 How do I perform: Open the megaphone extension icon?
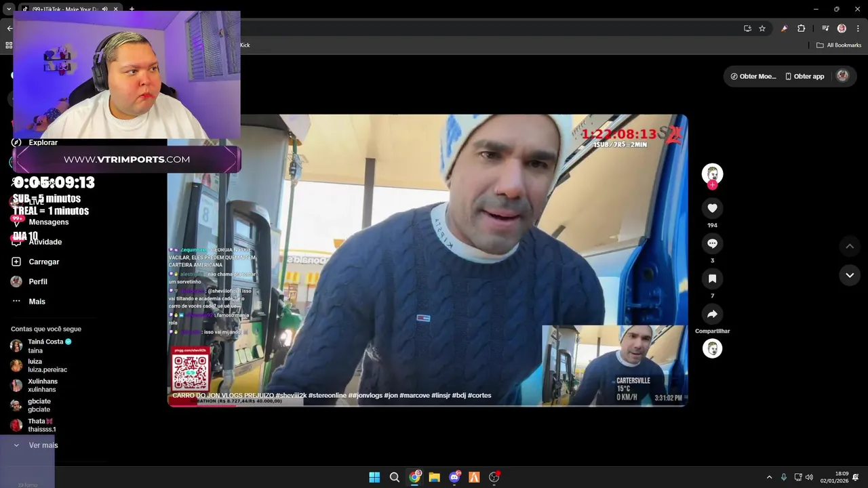tap(784, 28)
